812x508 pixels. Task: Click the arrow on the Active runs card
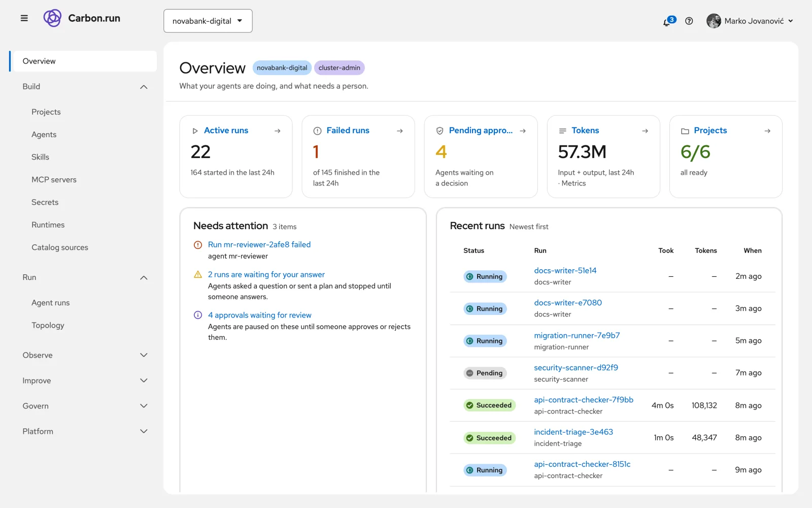[278, 131]
